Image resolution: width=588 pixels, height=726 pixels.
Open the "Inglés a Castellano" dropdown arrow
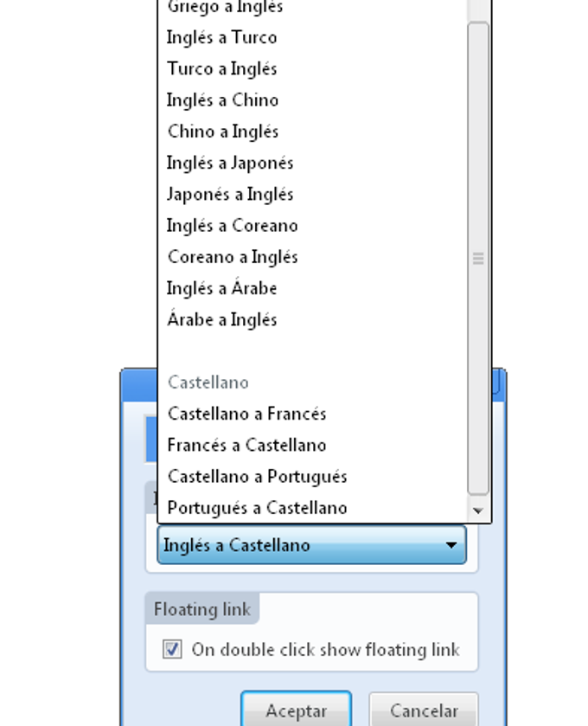pyautogui.click(x=451, y=545)
